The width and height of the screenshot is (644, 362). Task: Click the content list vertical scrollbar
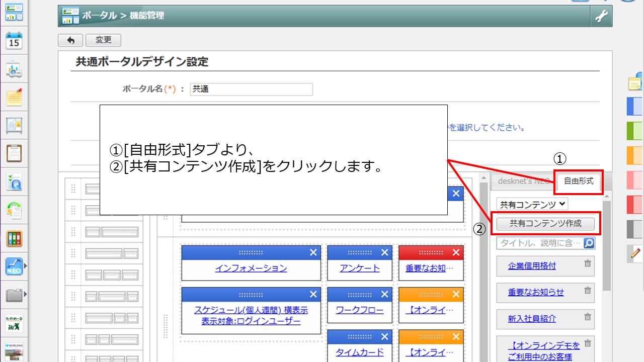pos(606,246)
